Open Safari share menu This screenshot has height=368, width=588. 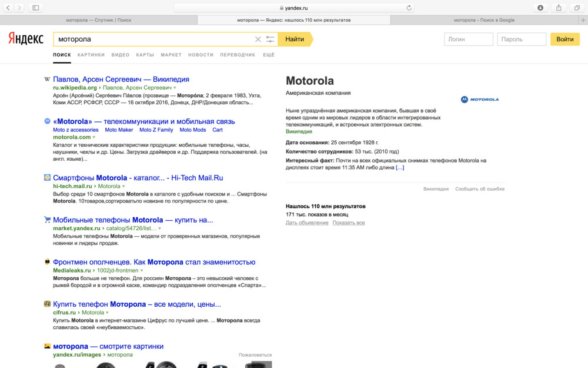click(559, 8)
